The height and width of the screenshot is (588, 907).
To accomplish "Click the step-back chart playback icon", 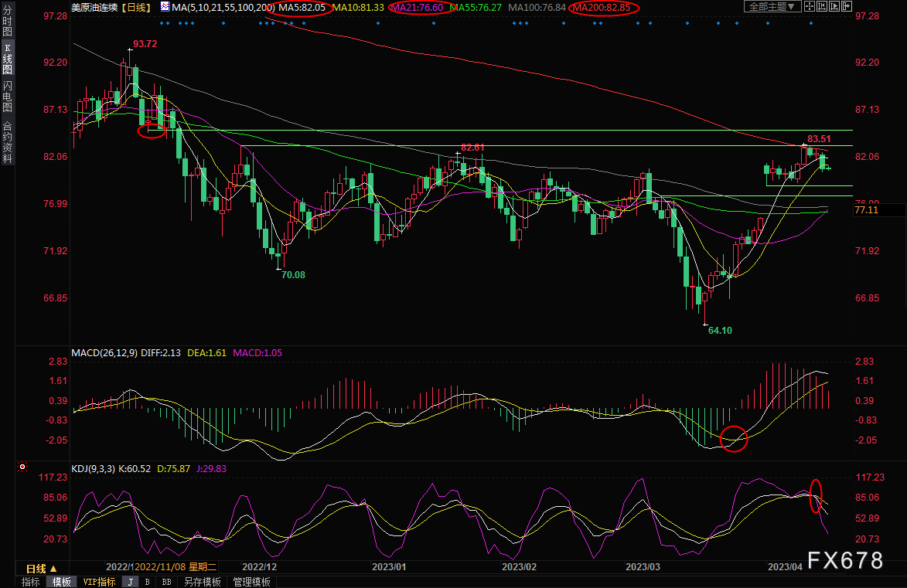I will coord(822,6).
